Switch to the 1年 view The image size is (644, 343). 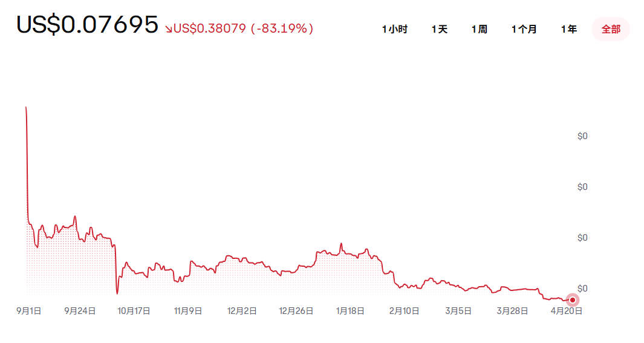[x=569, y=29]
